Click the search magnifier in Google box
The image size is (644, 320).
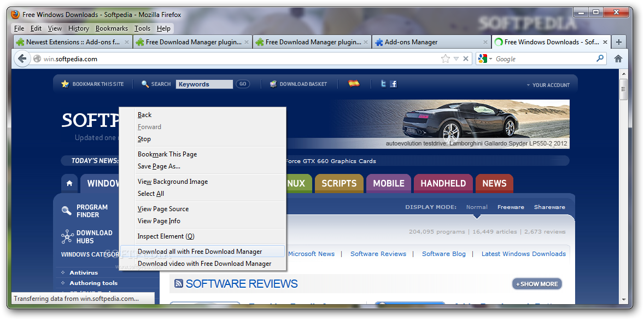coord(600,59)
